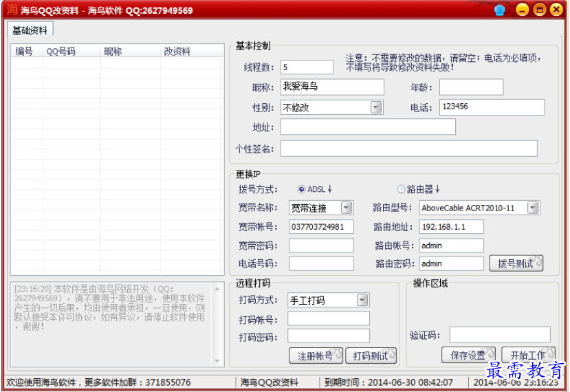Sort by the QQ号码 column header
The width and height of the screenshot is (570, 392).
pyautogui.click(x=72, y=52)
